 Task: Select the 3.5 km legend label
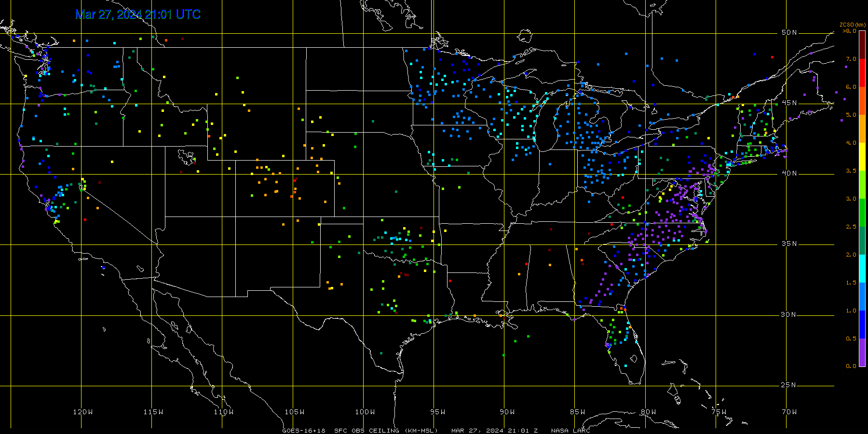pyautogui.click(x=851, y=171)
